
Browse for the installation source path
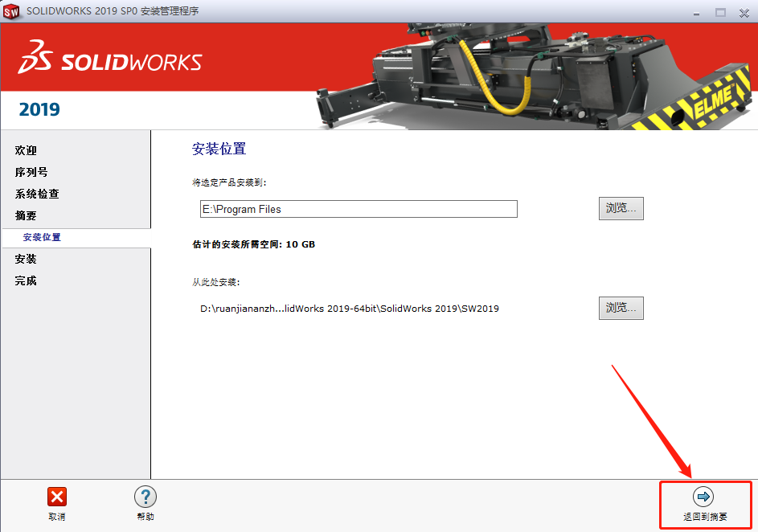621,308
